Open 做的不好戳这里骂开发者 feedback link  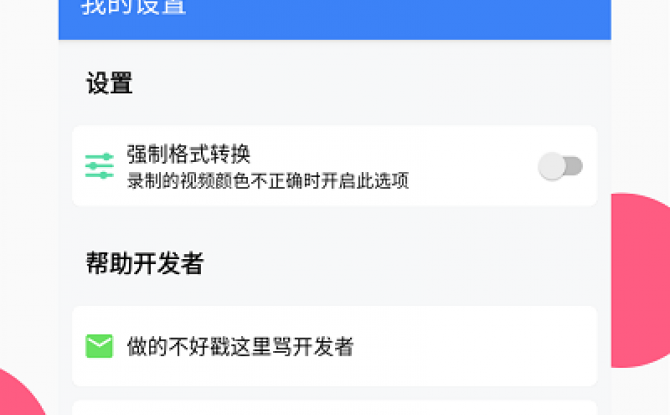[x=335, y=346]
